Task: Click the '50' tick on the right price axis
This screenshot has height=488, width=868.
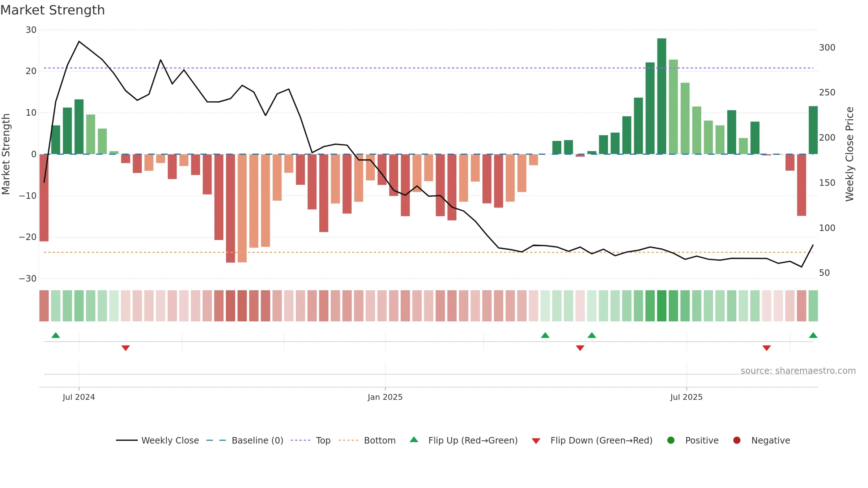Action: [x=825, y=273]
